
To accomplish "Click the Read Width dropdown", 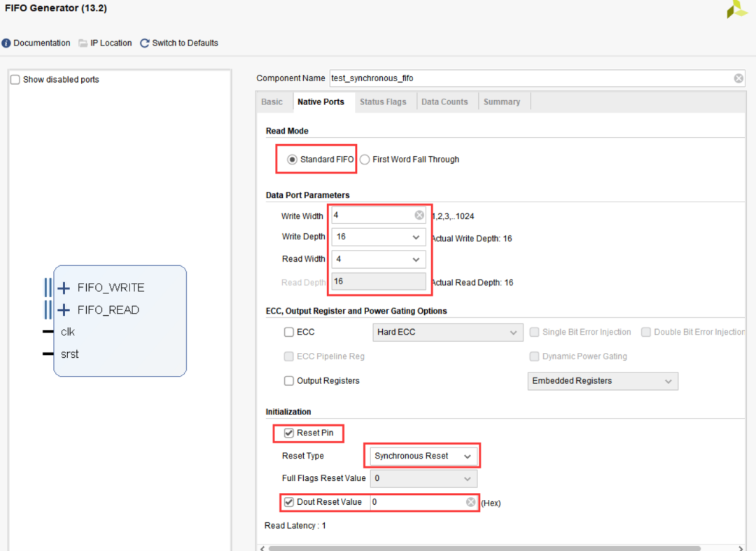I will [x=417, y=260].
